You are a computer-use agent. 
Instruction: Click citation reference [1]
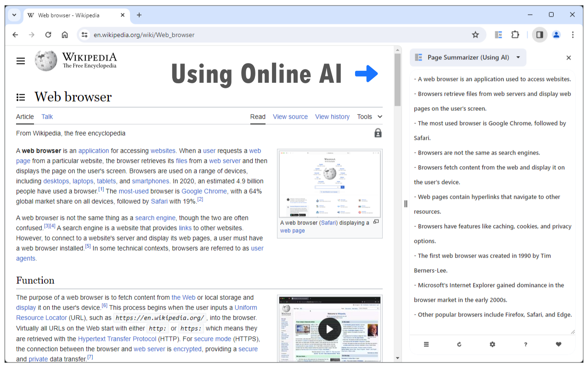coord(101,190)
